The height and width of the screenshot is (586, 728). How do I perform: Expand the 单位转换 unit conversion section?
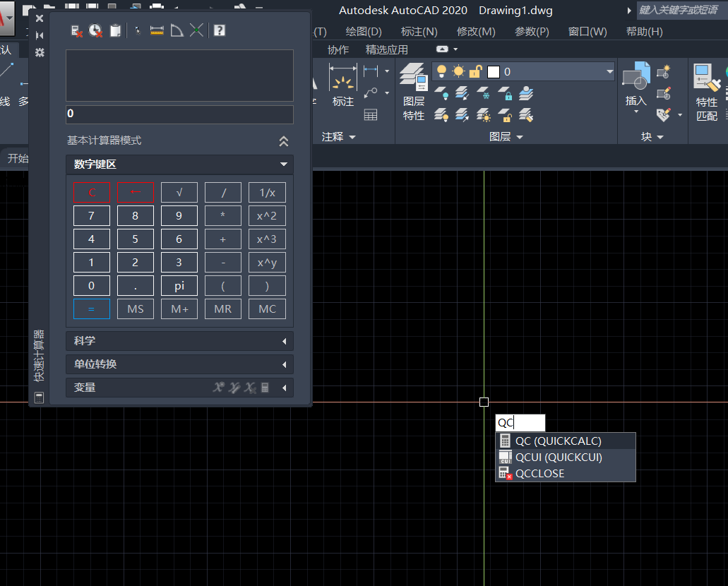click(x=179, y=364)
